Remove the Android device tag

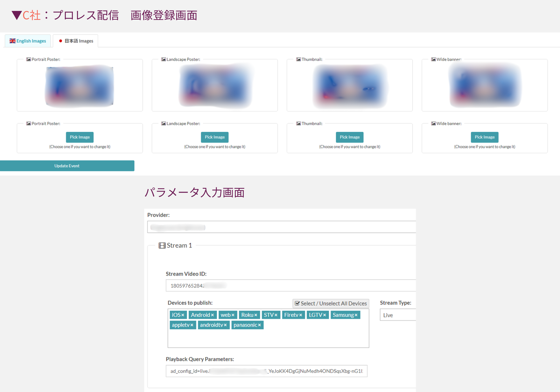(212, 315)
